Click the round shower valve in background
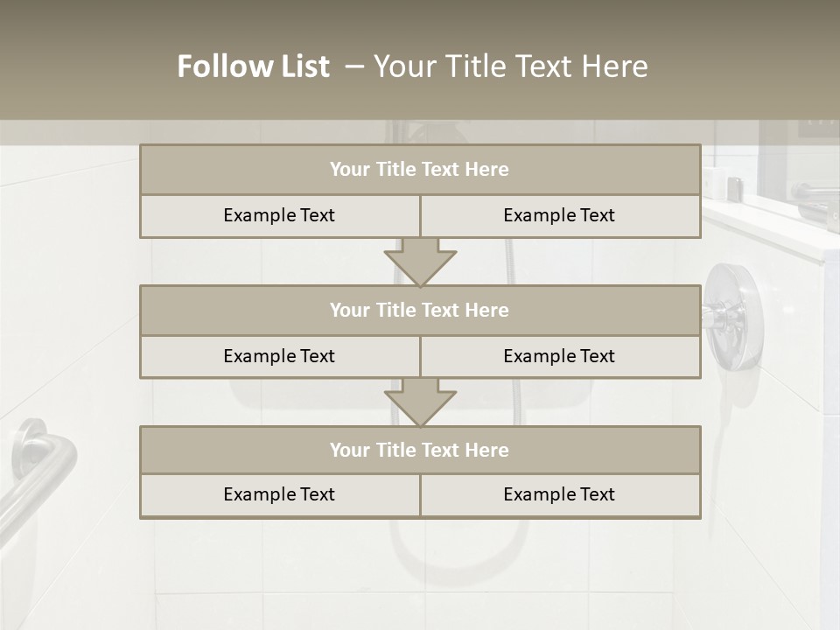This screenshot has width=840, height=630. click(732, 313)
